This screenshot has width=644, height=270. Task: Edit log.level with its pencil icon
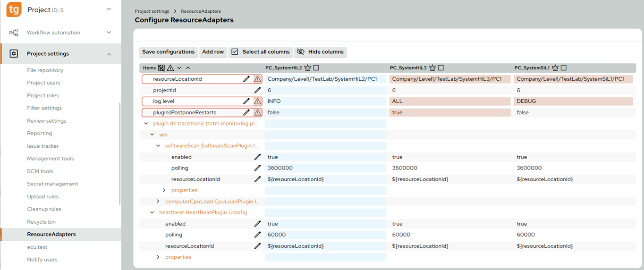point(246,101)
